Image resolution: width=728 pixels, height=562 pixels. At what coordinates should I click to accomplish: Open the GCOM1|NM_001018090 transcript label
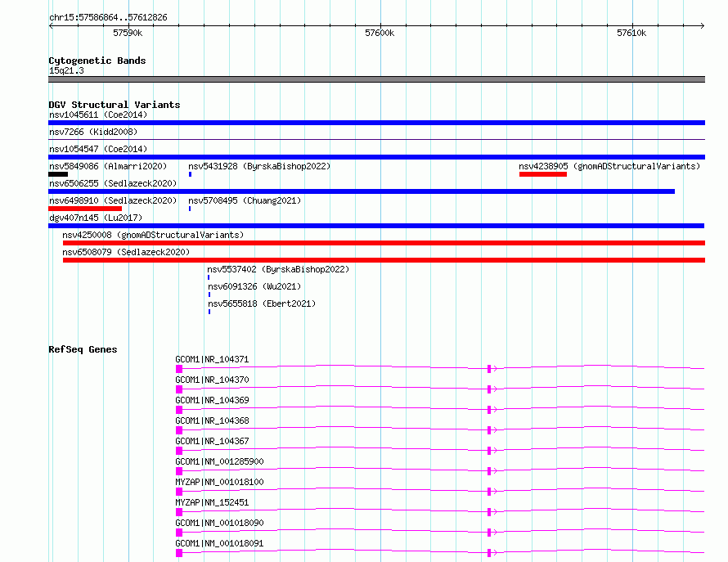click(219, 523)
